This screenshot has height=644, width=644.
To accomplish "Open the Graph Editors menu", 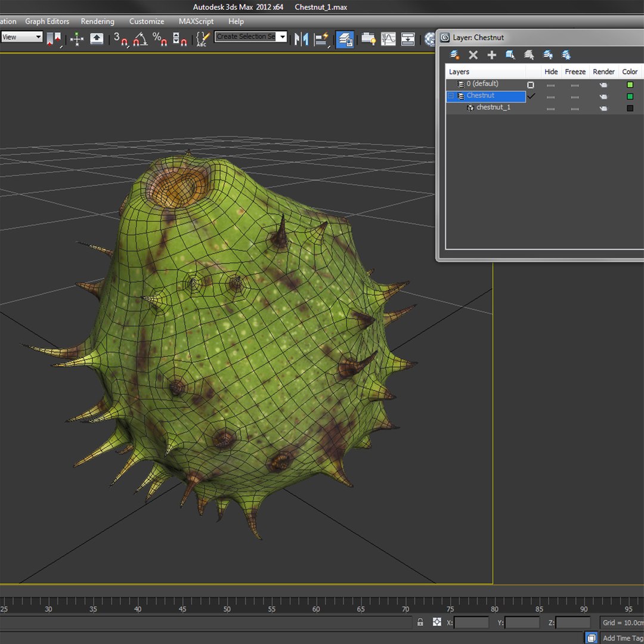I will pos(47,21).
